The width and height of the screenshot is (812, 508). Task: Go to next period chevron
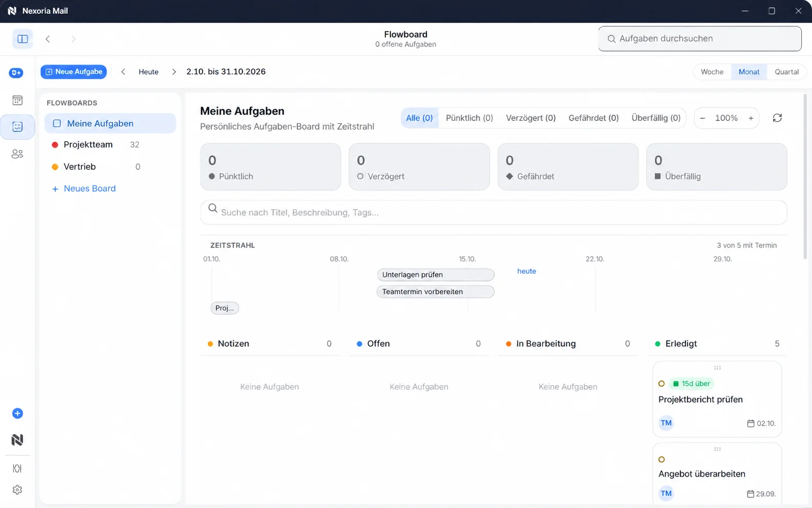click(174, 72)
